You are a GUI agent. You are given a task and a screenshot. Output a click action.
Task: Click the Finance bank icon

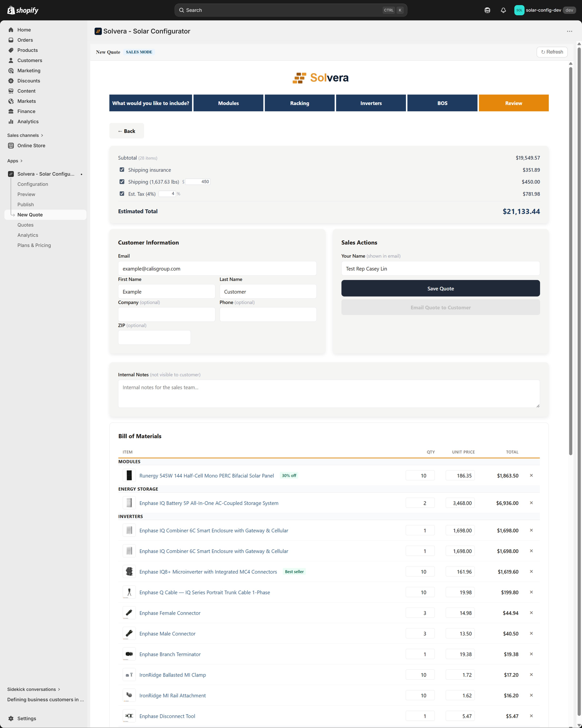coord(11,111)
